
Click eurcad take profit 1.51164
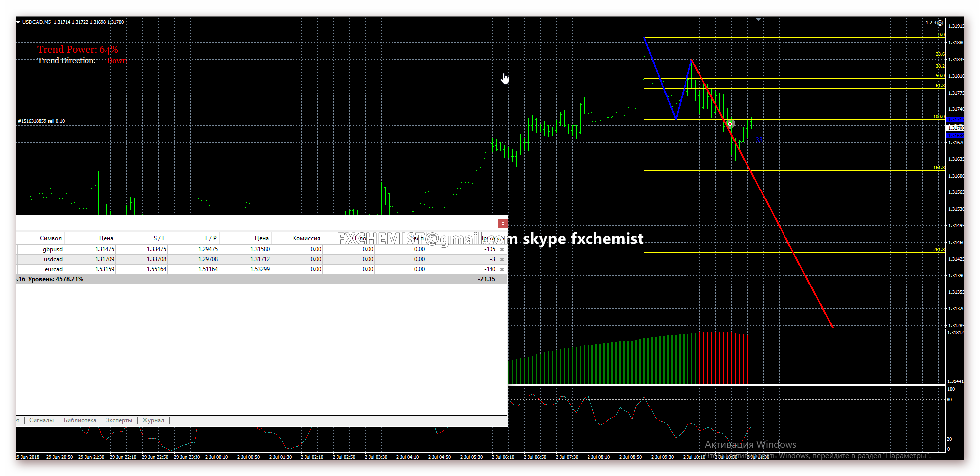[208, 269]
